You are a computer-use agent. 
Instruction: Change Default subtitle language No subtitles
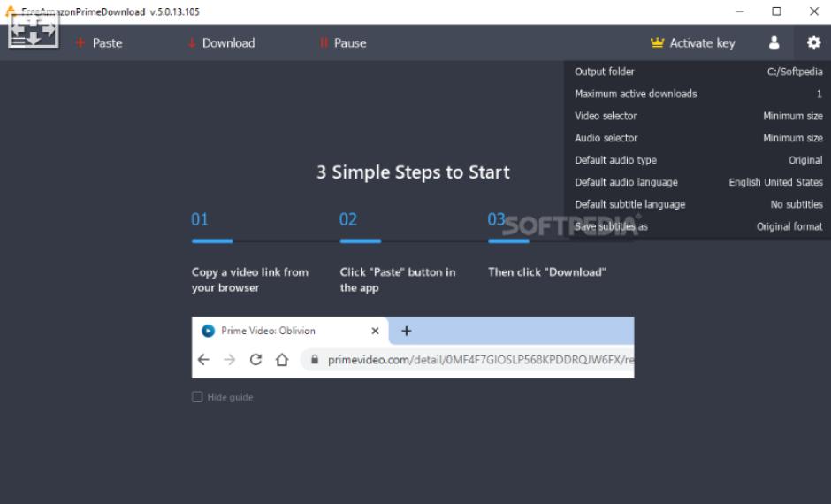point(698,204)
